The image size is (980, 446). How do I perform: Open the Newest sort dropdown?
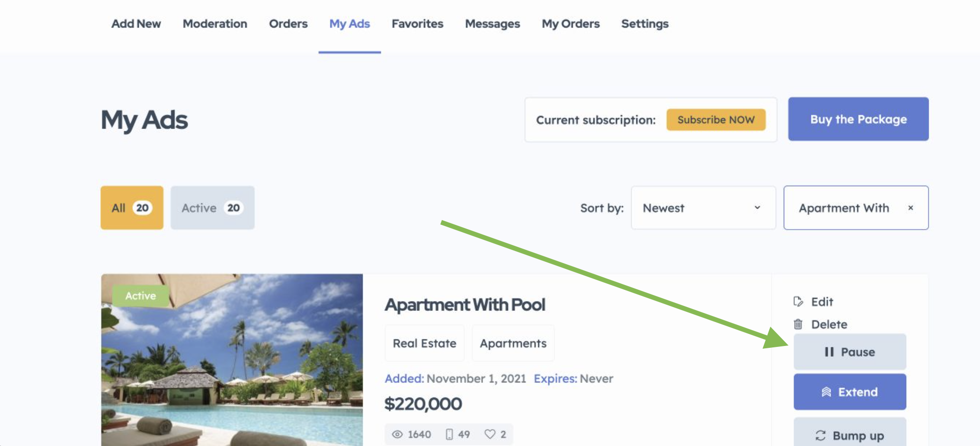click(x=703, y=208)
